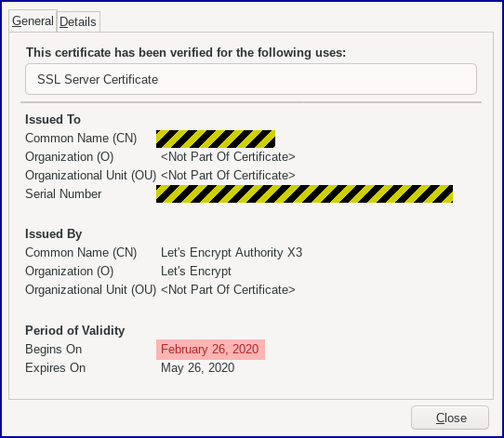Click the SSL Server Certificate uses box
Image resolution: width=504 pixels, height=438 pixels.
(251, 79)
